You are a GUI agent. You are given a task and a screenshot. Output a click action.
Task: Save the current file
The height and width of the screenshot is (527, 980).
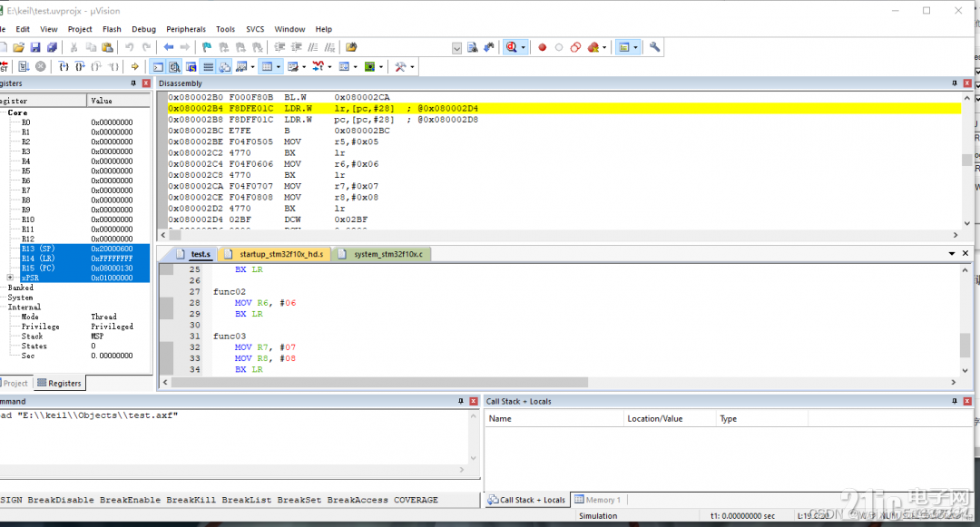[x=35, y=47]
